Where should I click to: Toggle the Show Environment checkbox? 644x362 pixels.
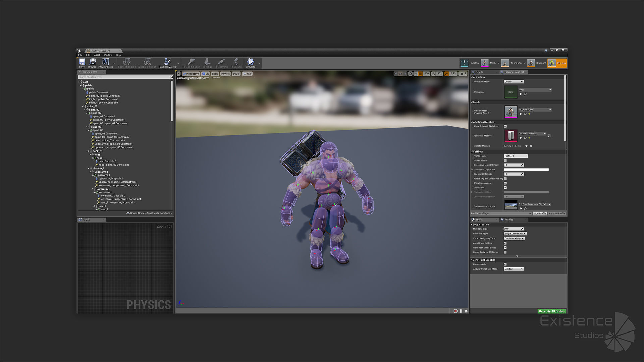(505, 183)
